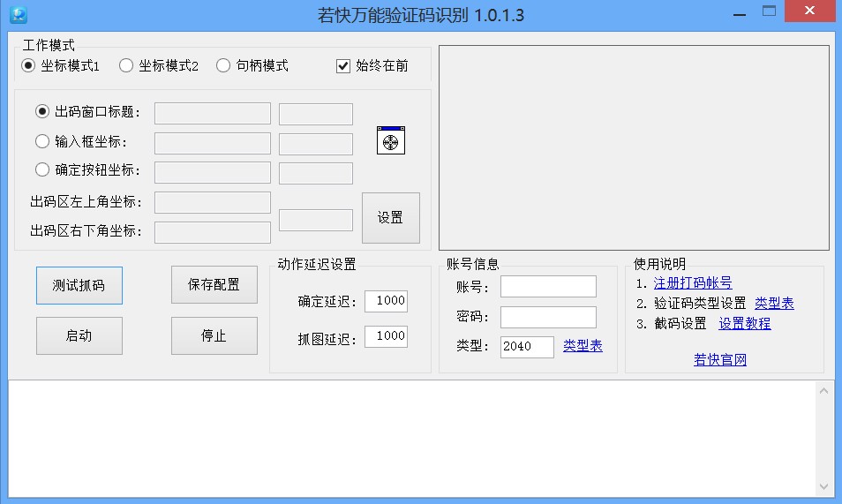Select 坐标模式2 radio button

[126, 65]
